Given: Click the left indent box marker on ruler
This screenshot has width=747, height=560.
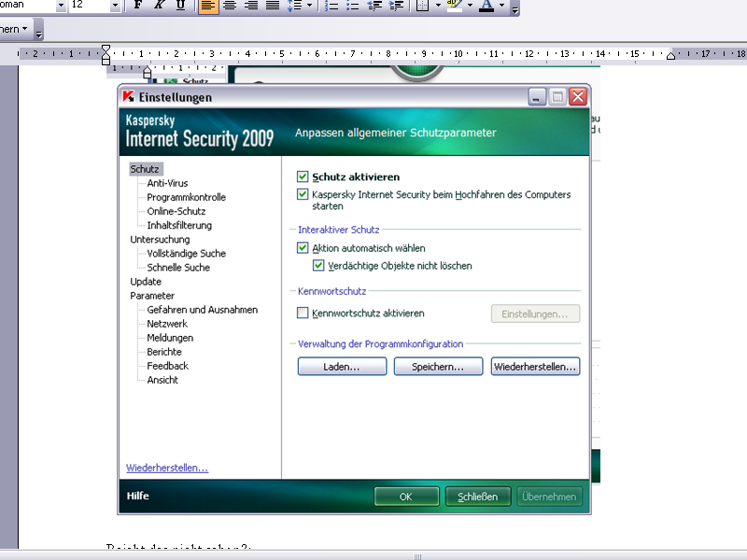Looking at the screenshot, I should coord(106,62).
